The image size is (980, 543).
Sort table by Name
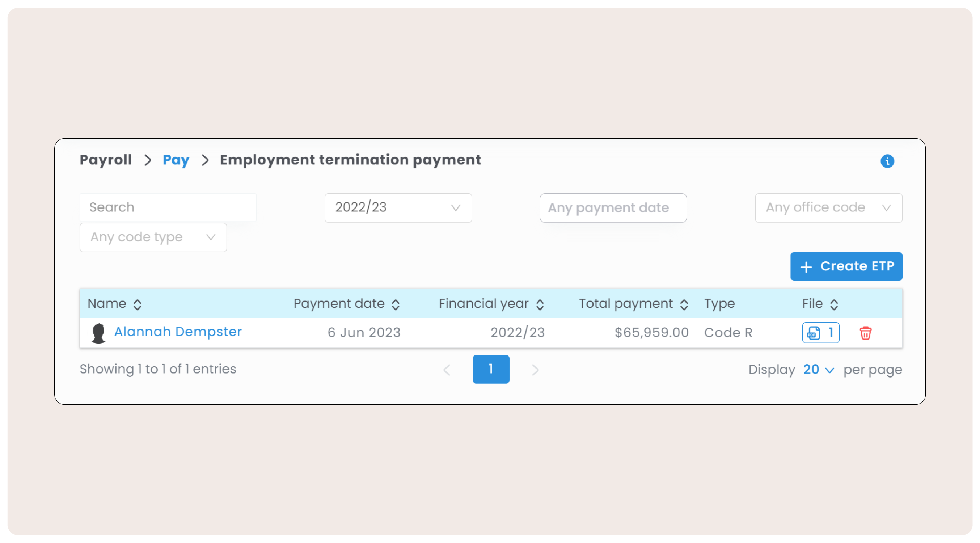(x=137, y=304)
